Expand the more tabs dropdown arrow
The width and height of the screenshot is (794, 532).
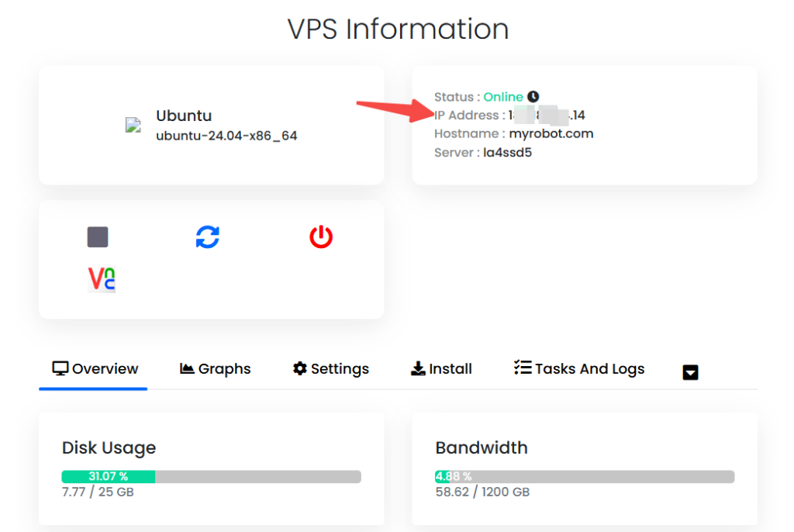(x=690, y=372)
